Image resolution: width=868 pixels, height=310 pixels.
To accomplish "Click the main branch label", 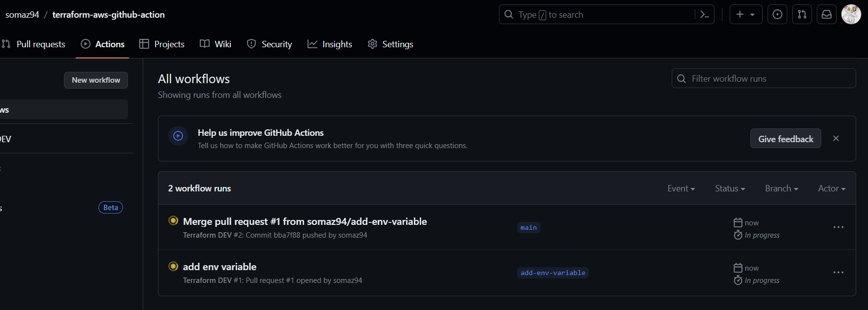I will pos(528,227).
